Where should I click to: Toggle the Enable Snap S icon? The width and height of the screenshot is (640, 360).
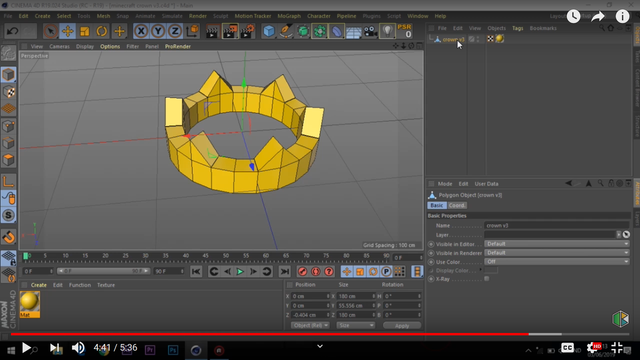point(9,215)
